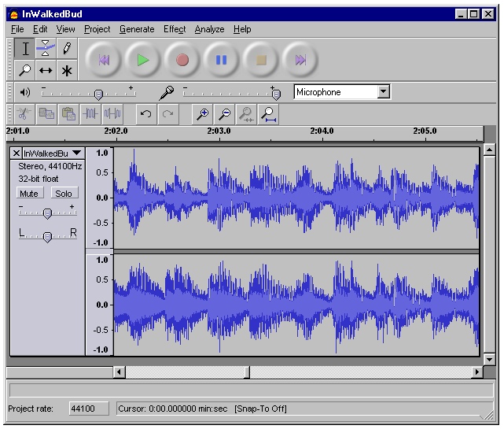
Task: Click the Silence selection icon
Action: (112, 114)
